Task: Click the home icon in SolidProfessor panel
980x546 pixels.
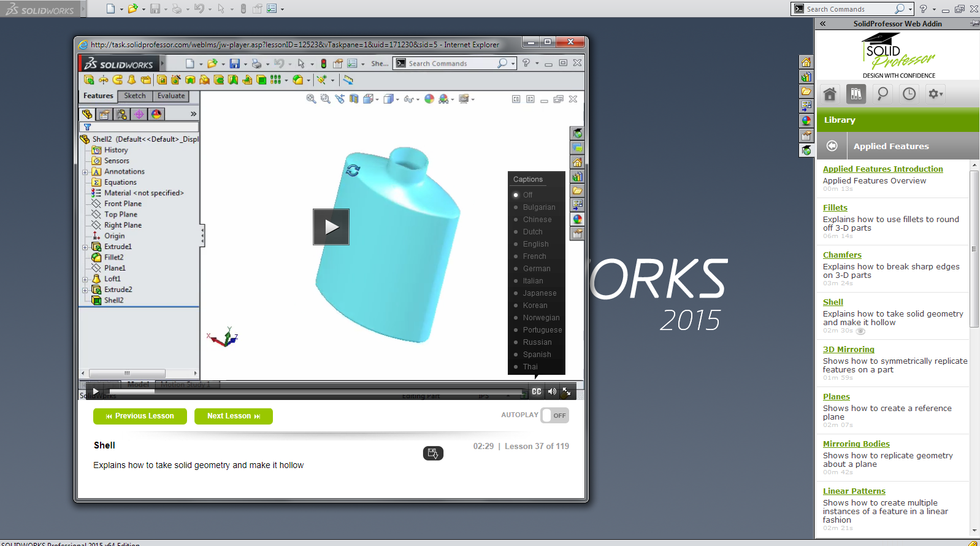Action: pyautogui.click(x=830, y=94)
